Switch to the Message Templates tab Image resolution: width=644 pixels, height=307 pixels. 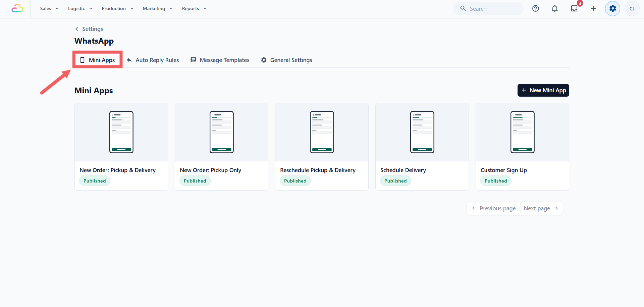(220, 60)
